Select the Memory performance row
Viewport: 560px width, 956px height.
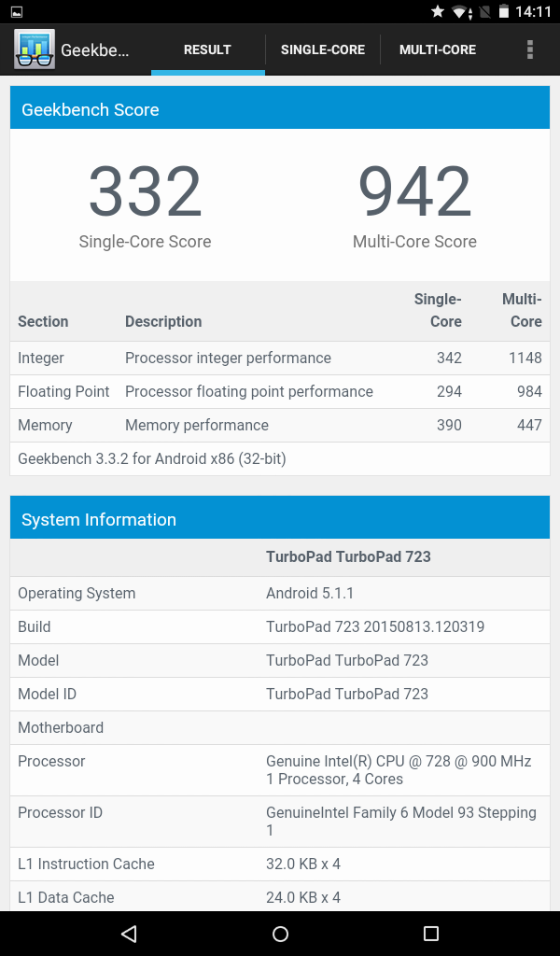[280, 426]
